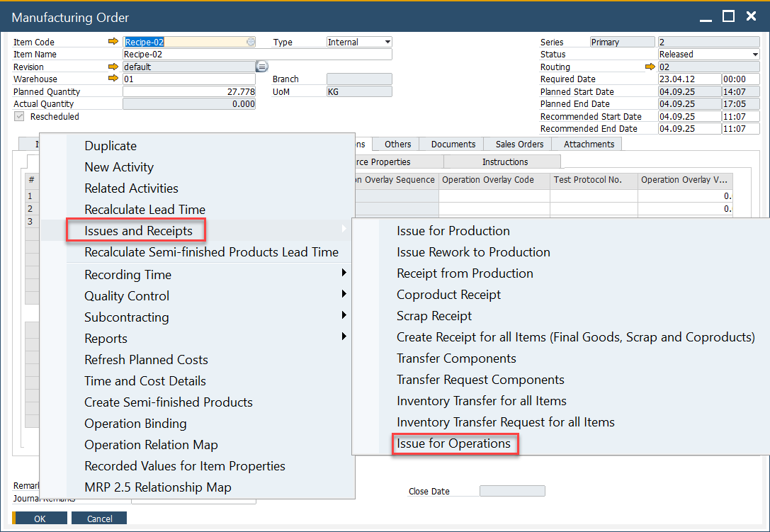Image resolution: width=770 pixels, height=532 pixels.
Task: Select Issue for Operations menu entry
Action: coord(453,443)
